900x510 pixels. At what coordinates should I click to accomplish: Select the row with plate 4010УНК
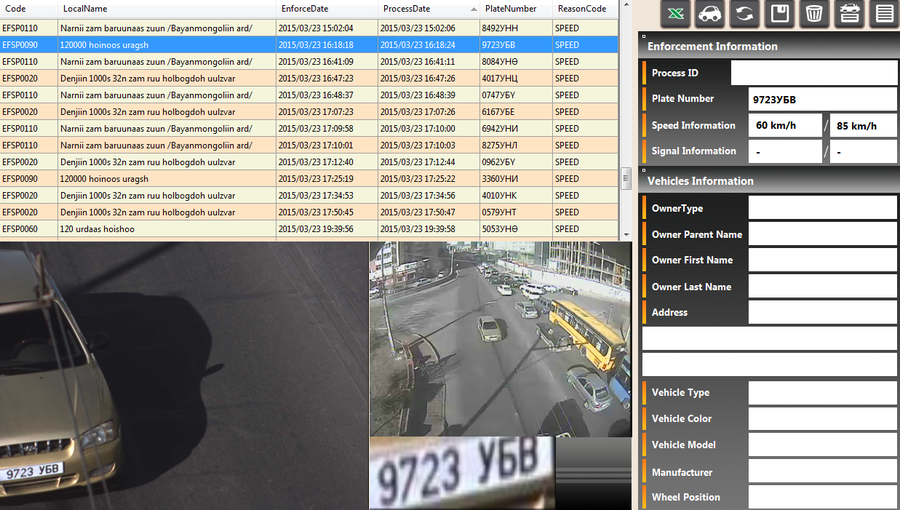[309, 196]
